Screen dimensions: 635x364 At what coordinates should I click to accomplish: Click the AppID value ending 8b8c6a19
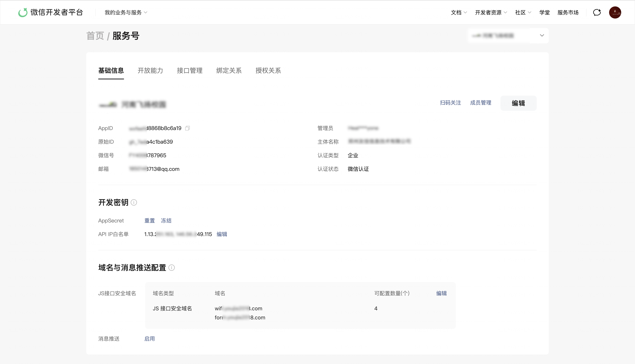point(155,128)
